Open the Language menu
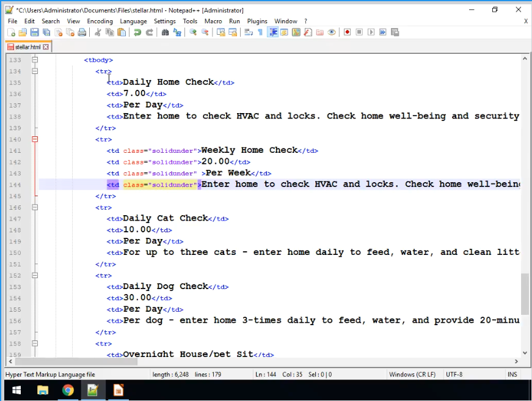The height and width of the screenshot is (401, 532). pos(133,21)
